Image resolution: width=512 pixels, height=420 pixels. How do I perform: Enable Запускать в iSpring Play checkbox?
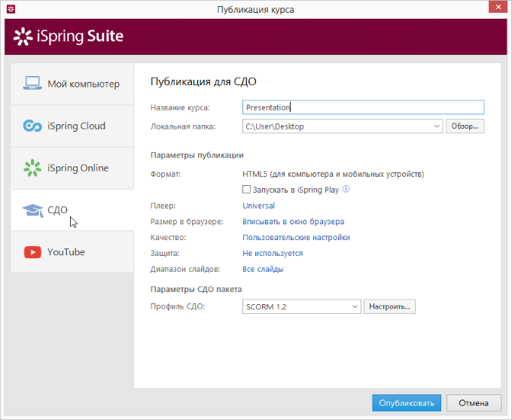pos(246,189)
